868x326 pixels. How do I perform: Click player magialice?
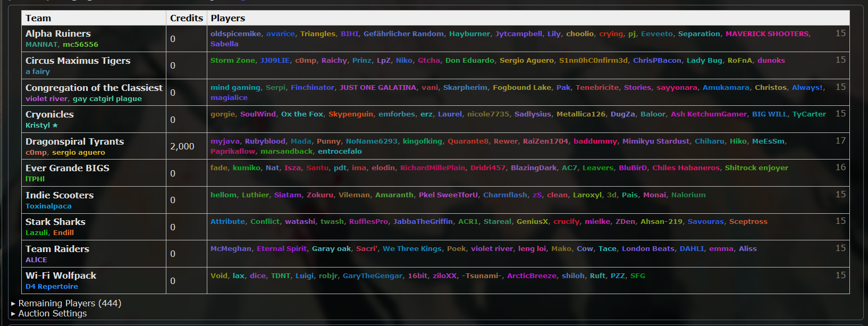[229, 98]
